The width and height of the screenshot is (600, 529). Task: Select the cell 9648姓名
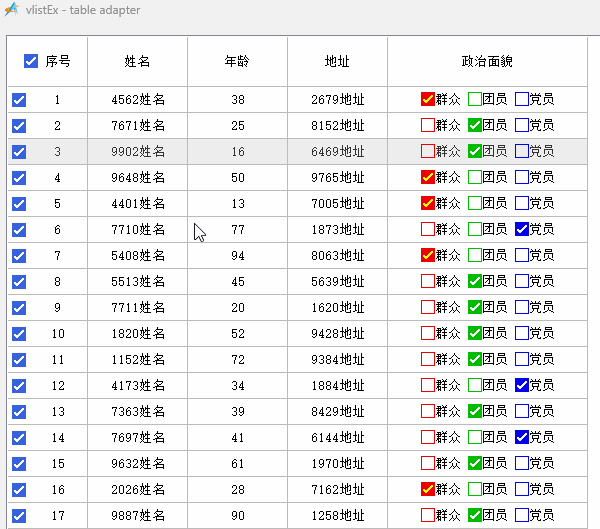tap(137, 178)
